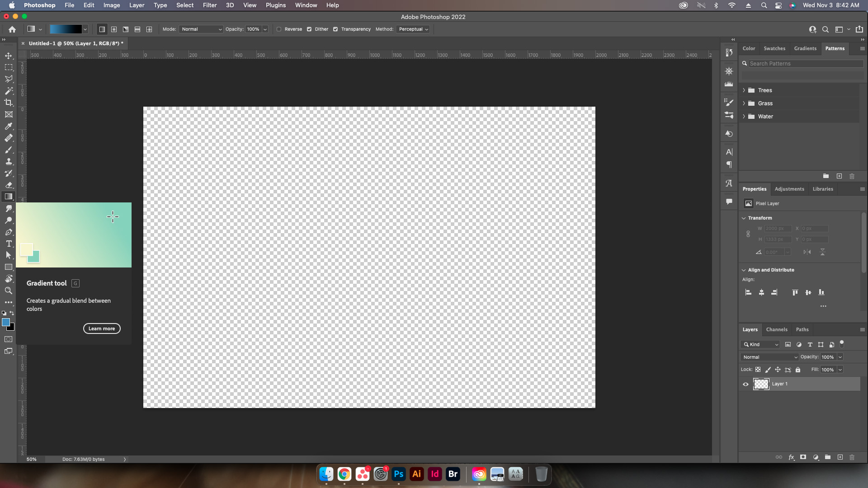Image resolution: width=868 pixels, height=488 pixels.
Task: Open the Filter menu
Action: click(210, 5)
